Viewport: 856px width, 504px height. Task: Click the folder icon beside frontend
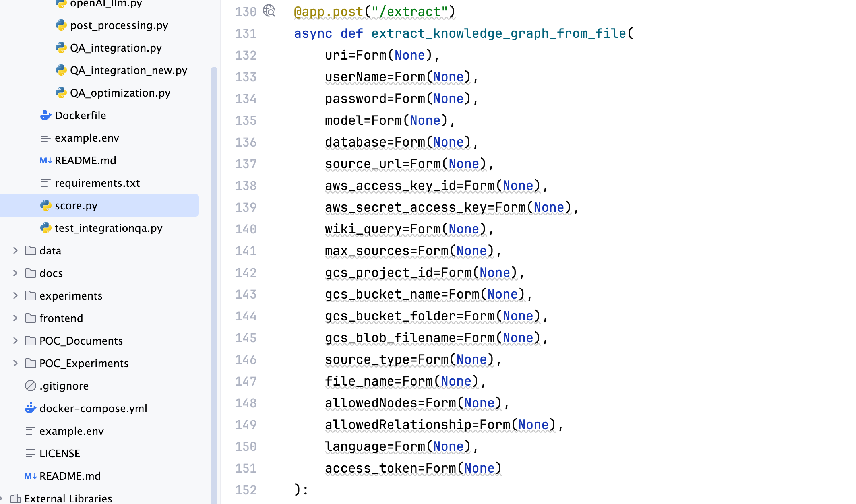tap(31, 318)
